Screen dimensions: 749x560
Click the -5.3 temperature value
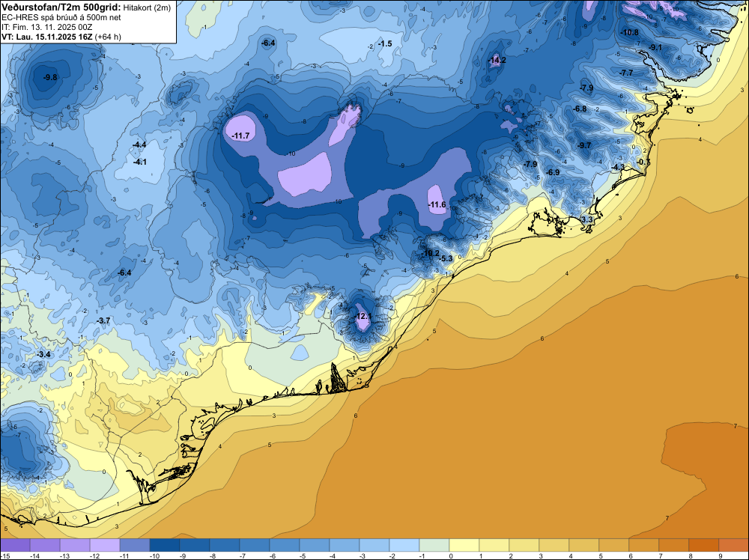pyautogui.click(x=446, y=258)
